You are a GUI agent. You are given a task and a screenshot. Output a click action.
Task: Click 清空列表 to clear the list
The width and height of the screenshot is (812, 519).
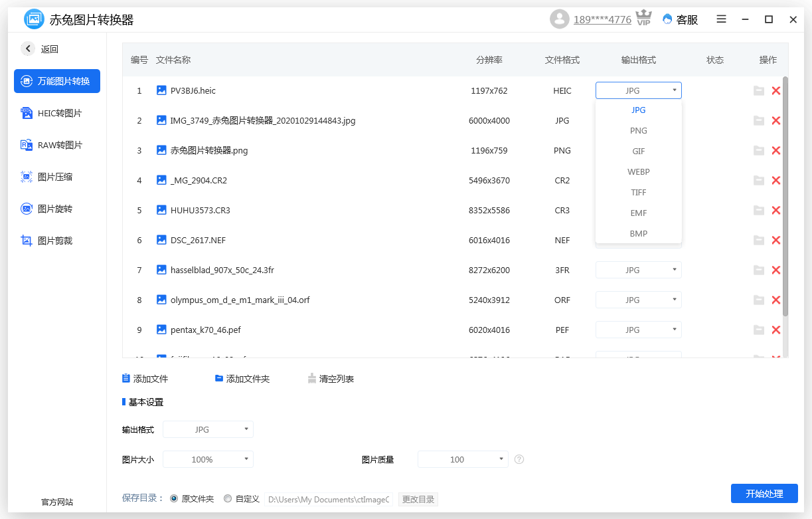tap(331, 379)
